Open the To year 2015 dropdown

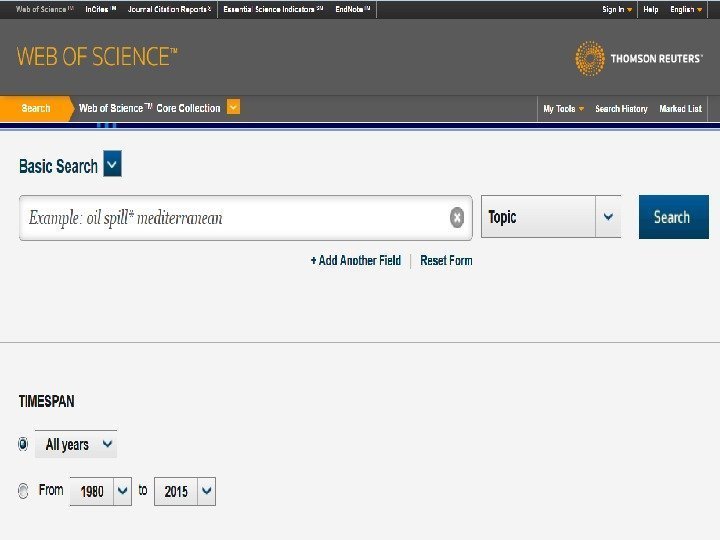[x=185, y=492]
